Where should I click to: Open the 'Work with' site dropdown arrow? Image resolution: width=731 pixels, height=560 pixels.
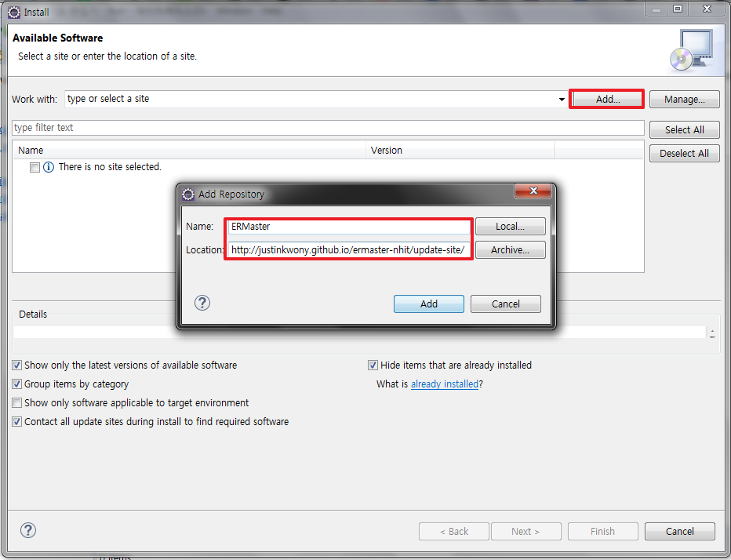pyautogui.click(x=562, y=100)
